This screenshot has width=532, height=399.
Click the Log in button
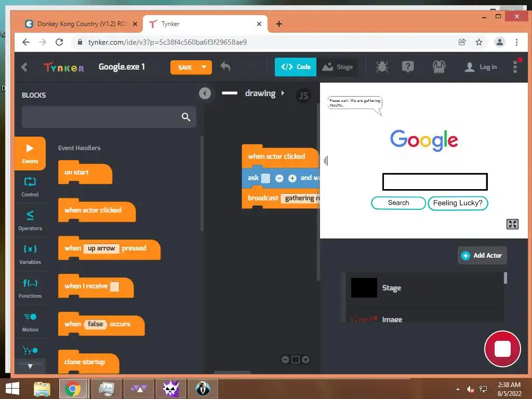click(x=481, y=67)
